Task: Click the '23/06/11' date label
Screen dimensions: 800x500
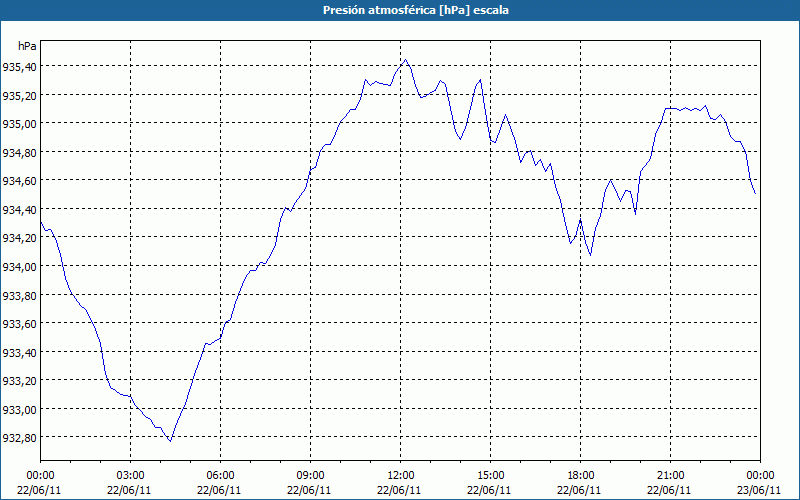Action: tap(759, 490)
